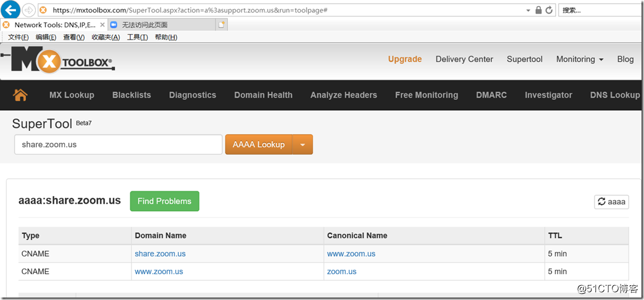
Task: Click the aaaa:share.zoom.us result heading
Action: [69, 200]
